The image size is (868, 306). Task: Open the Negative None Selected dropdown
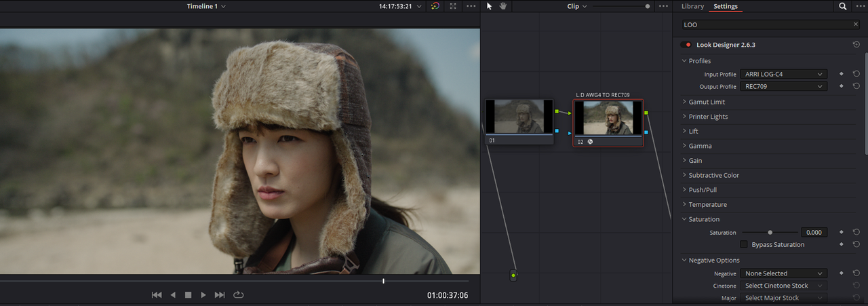point(783,273)
